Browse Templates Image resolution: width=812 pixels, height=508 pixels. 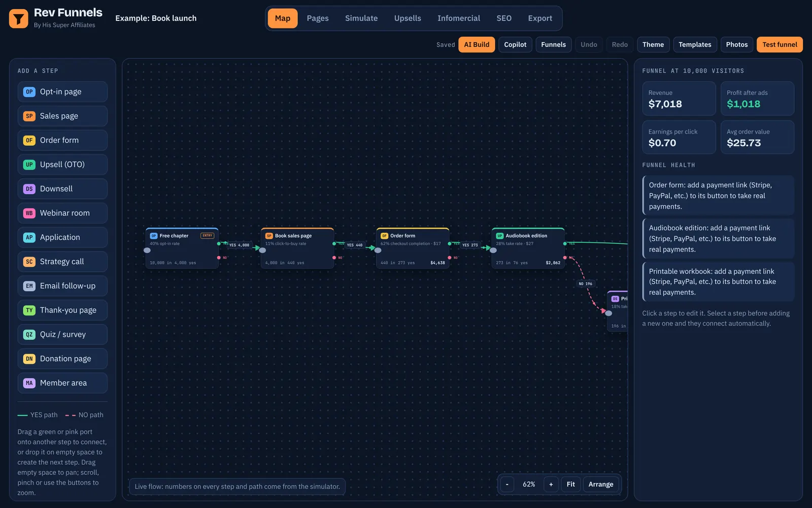click(x=695, y=45)
